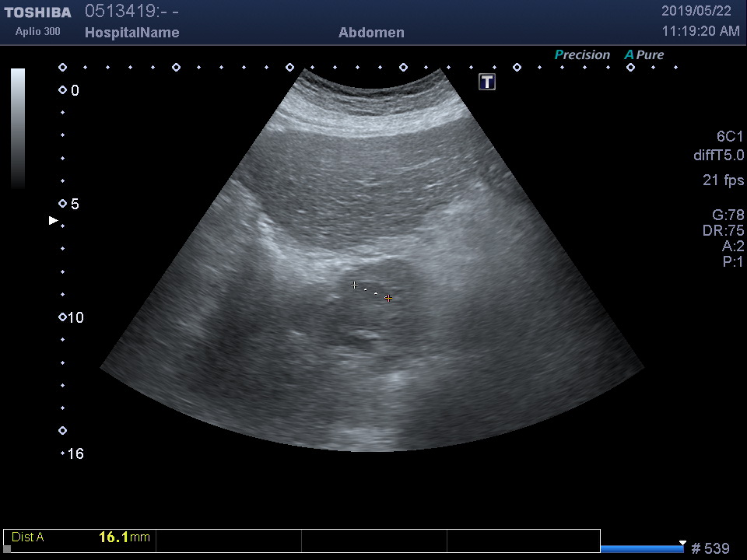Click the focus position arrow on depth scale
747x560 pixels.
pyautogui.click(x=54, y=221)
